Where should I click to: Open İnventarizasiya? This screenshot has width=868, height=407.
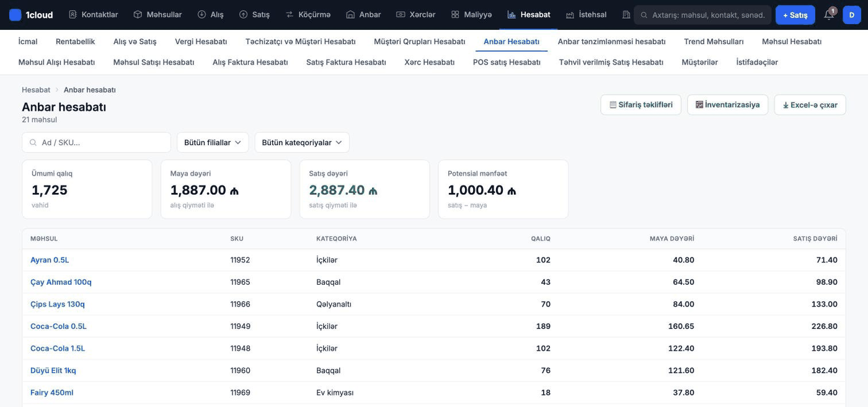(727, 105)
